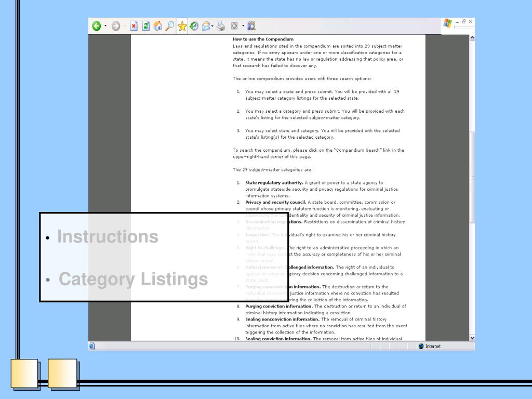
Task: Open History with the green clock icon
Action: point(194,26)
